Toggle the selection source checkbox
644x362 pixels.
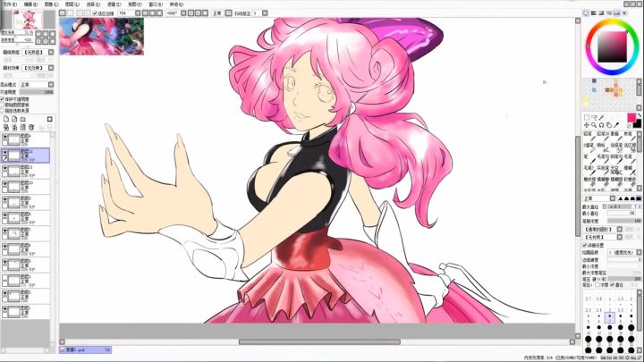click(x=3, y=110)
